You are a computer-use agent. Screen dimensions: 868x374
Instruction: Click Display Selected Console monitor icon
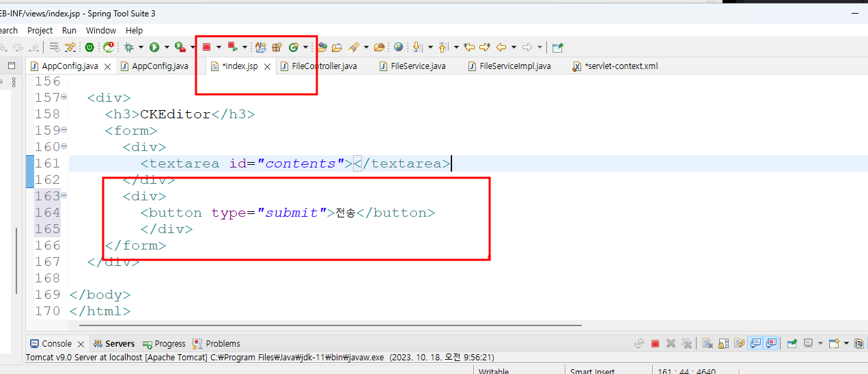(x=808, y=343)
